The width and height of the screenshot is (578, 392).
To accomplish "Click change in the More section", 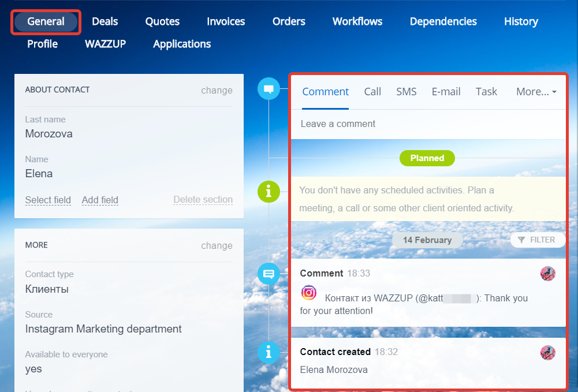I will point(217,246).
